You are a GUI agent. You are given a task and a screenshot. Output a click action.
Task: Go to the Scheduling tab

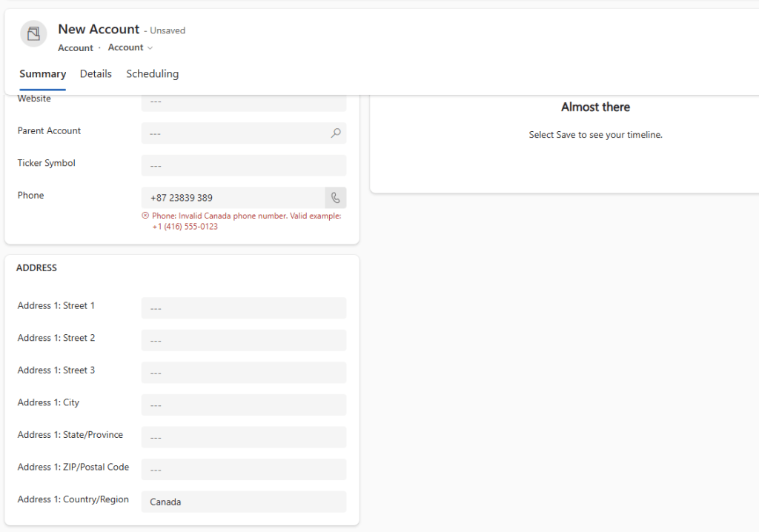[152, 74]
